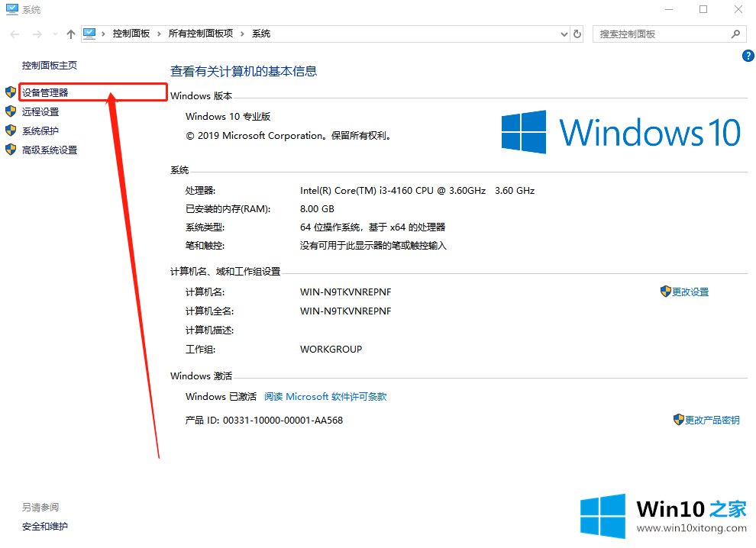The width and height of the screenshot is (756, 548).
Task: Open 设备管理器 in the sidebar
Action: click(x=45, y=92)
